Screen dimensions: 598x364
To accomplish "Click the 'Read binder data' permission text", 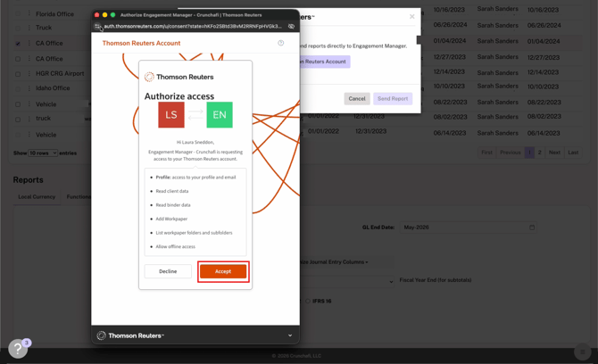I will [x=173, y=205].
